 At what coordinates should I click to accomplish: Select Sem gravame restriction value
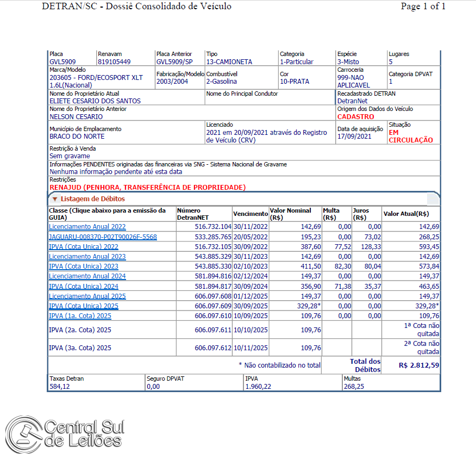[x=70, y=156]
